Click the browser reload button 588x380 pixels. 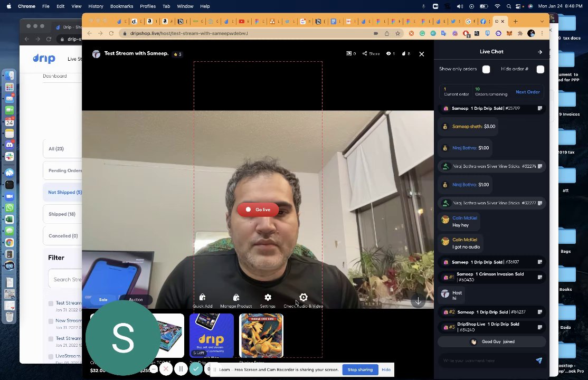tap(111, 33)
